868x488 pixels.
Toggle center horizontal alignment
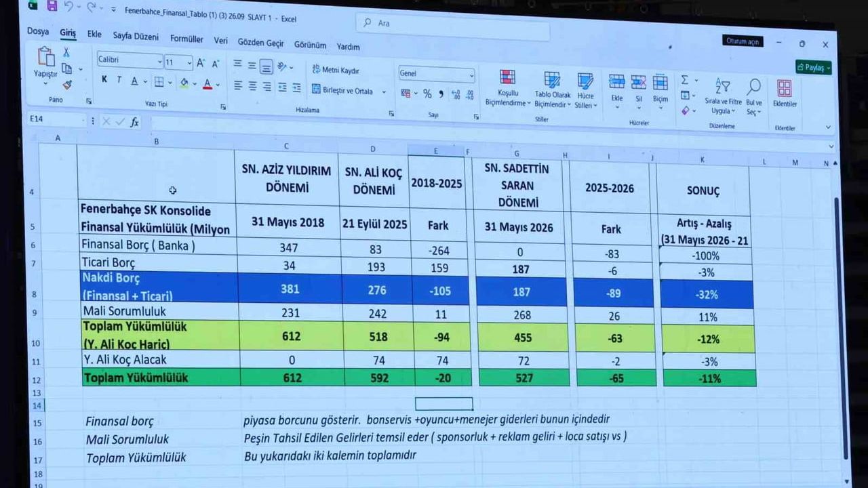click(x=252, y=86)
